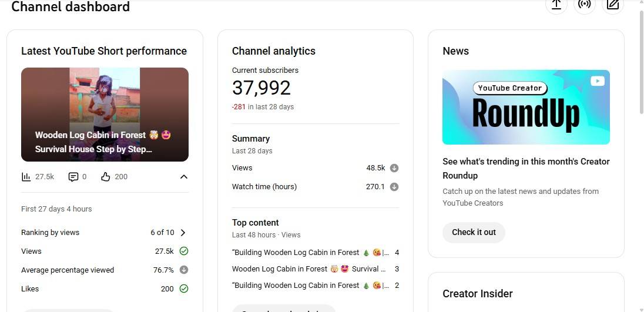The width and height of the screenshot is (644, 312).
Task: Click the views bar chart icon
Action: click(x=26, y=177)
